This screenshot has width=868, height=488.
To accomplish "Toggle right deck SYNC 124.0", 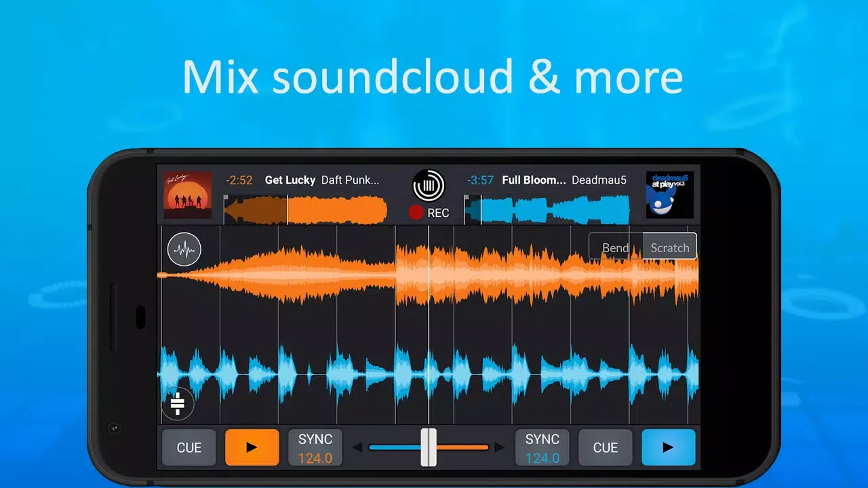I will (542, 447).
